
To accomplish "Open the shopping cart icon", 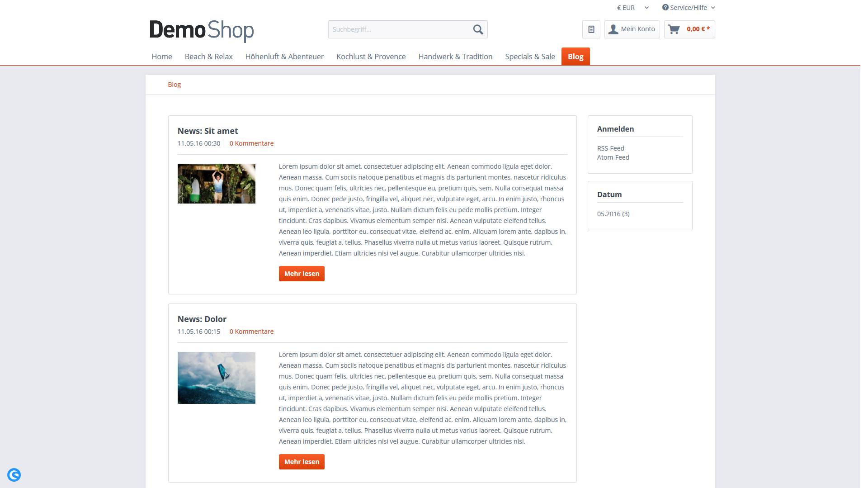I will 674,29.
